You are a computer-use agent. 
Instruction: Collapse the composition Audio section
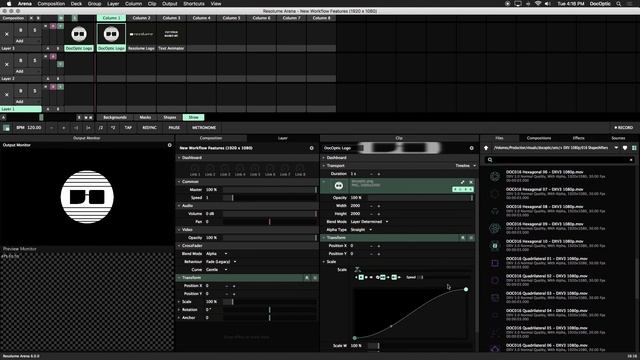(x=179, y=206)
